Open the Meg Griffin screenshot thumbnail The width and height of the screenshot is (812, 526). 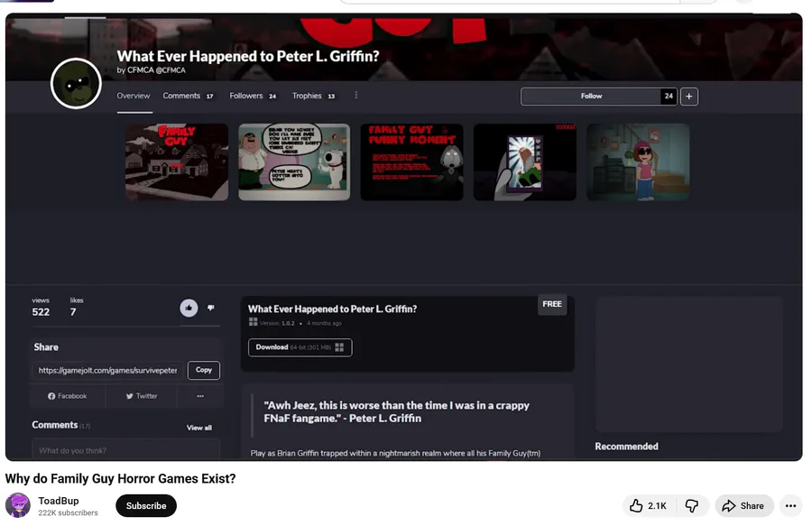coord(638,162)
